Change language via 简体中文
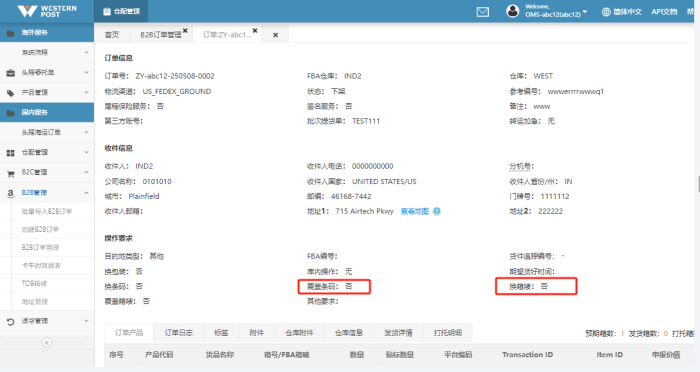Screen dimensions: 700x372 click(627, 12)
